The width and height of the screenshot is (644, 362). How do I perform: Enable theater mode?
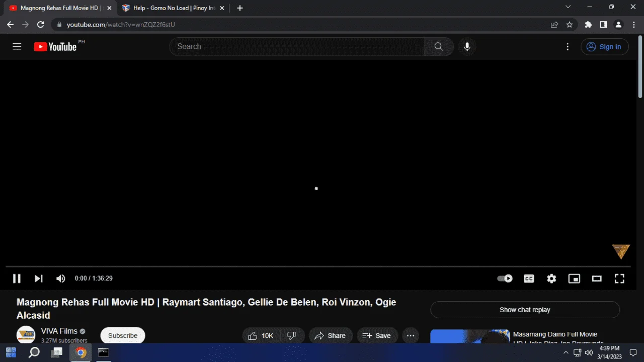(x=597, y=279)
